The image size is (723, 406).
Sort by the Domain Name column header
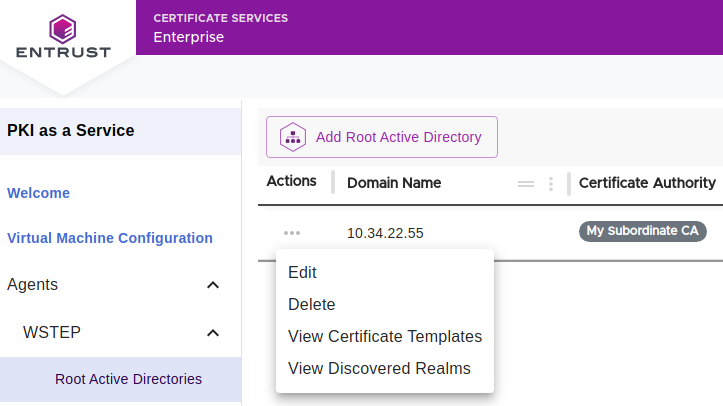click(x=394, y=183)
